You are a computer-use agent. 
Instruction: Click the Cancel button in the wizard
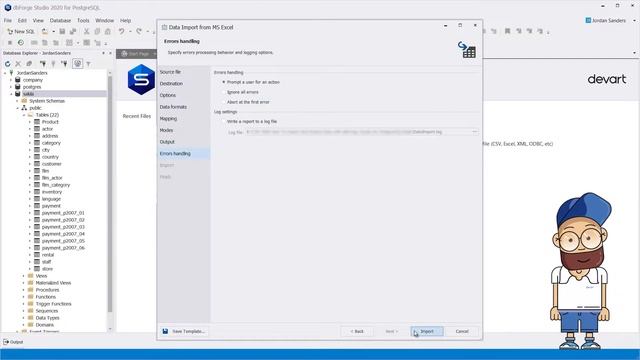point(462,331)
